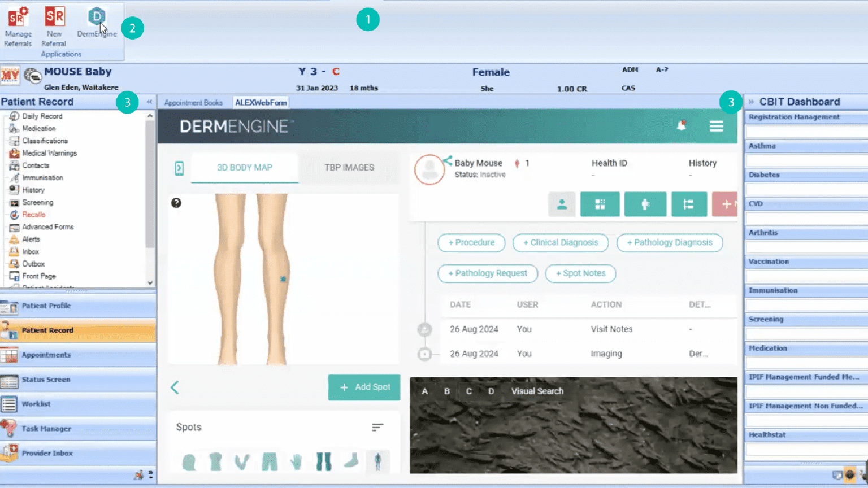
Task: Click the sort icon in the Spots panel
Action: [377, 428]
